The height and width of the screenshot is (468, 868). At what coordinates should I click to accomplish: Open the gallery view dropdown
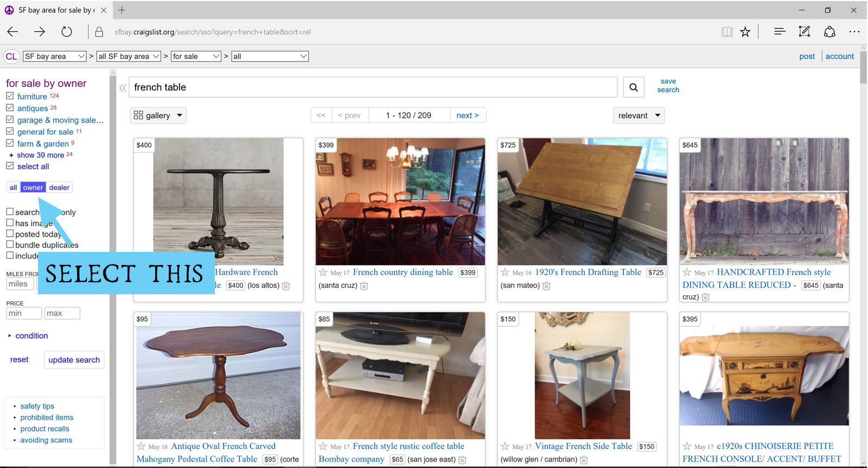click(158, 116)
